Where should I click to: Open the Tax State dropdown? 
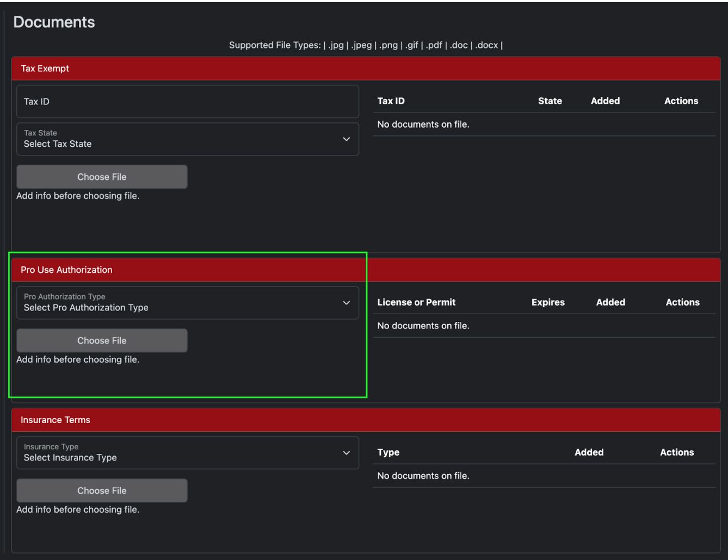click(187, 139)
